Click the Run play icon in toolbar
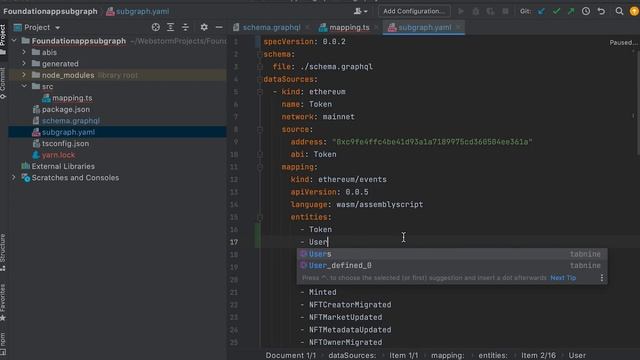Viewport: 640px width, 360px height. click(x=461, y=11)
